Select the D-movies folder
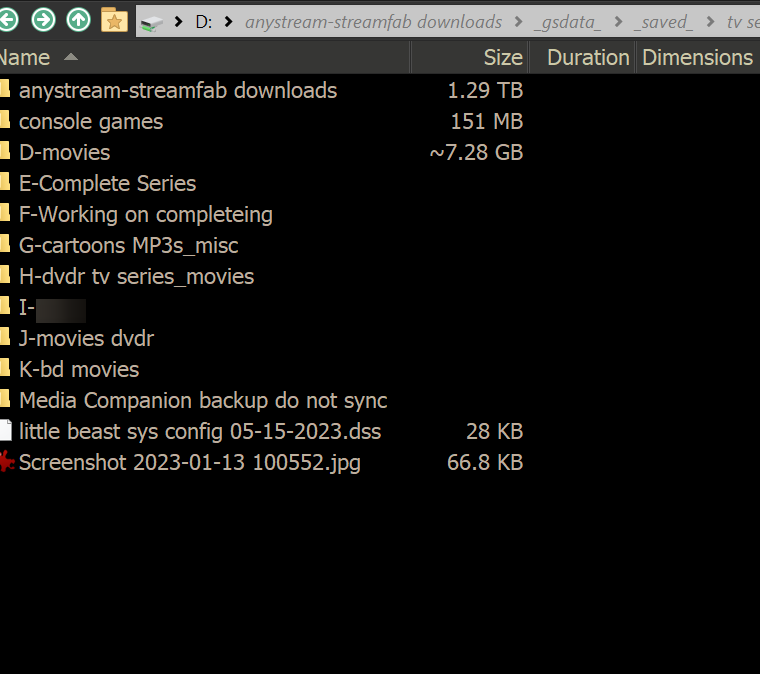Image resolution: width=760 pixels, height=674 pixels. coord(64,153)
